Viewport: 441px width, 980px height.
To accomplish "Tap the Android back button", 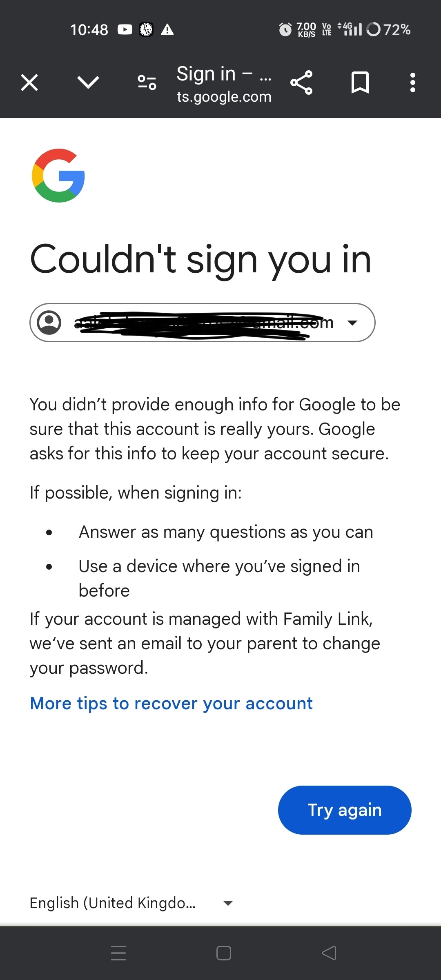I will click(329, 953).
